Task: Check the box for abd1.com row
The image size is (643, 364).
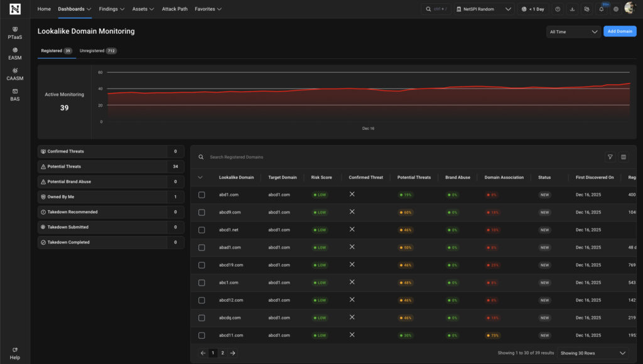Action: (x=202, y=195)
